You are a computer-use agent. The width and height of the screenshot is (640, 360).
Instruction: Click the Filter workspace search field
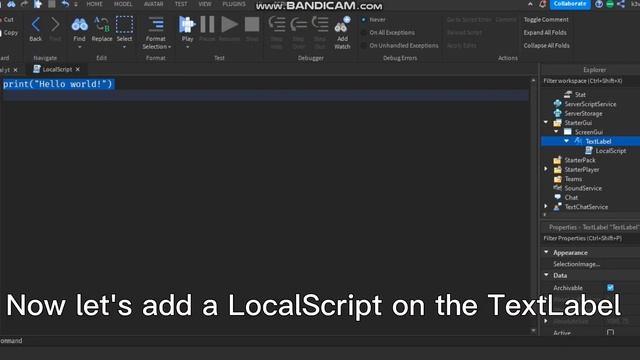click(590, 81)
